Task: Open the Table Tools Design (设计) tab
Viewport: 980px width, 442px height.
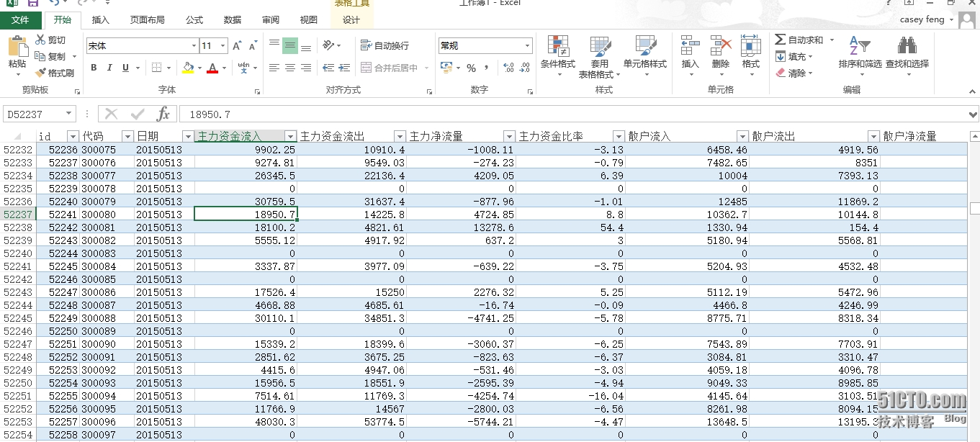Action: point(351,20)
